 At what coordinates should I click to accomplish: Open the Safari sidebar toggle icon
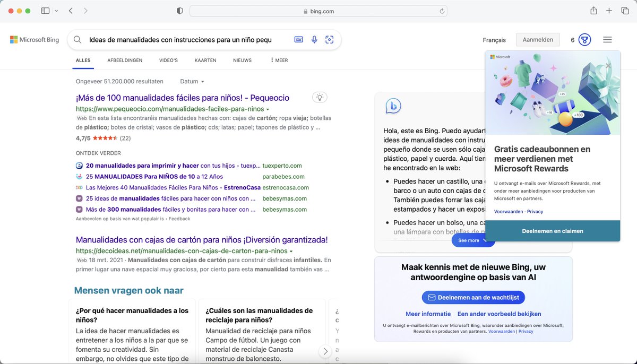pos(45,11)
